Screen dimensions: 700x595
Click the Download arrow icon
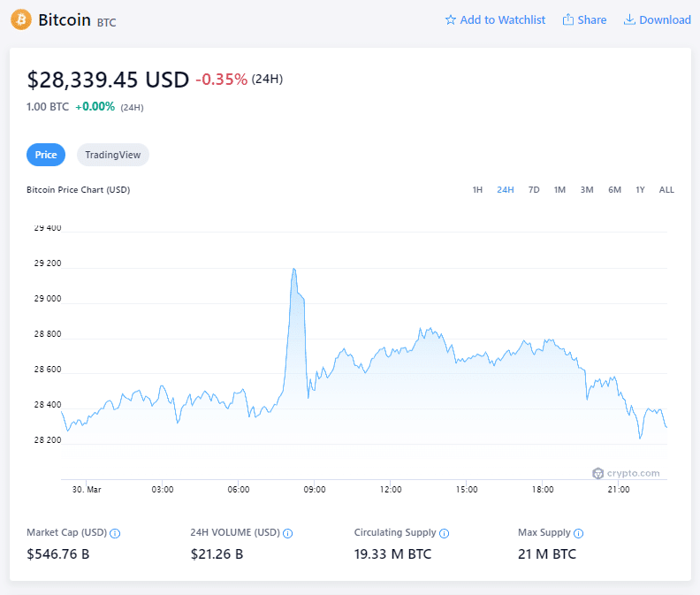629,19
